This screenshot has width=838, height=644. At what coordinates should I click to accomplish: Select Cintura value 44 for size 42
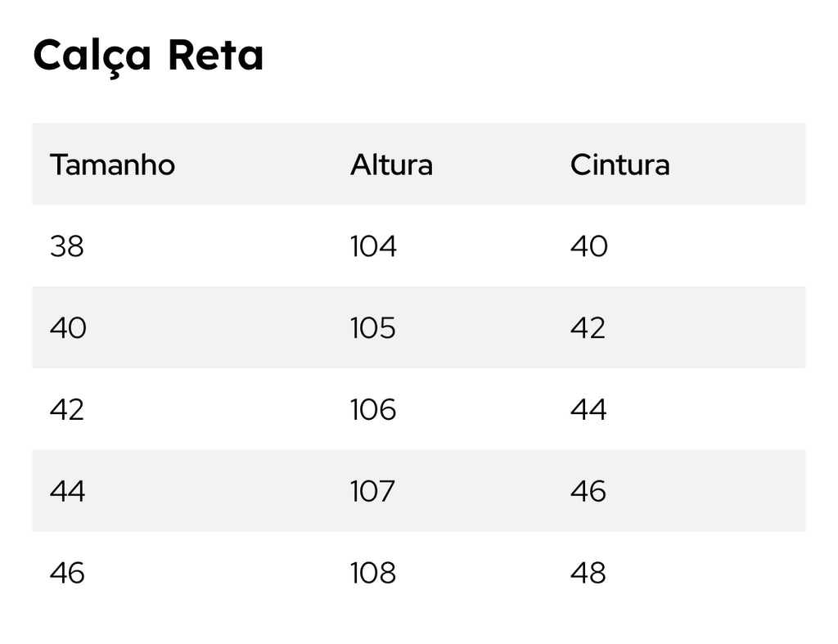coord(588,409)
